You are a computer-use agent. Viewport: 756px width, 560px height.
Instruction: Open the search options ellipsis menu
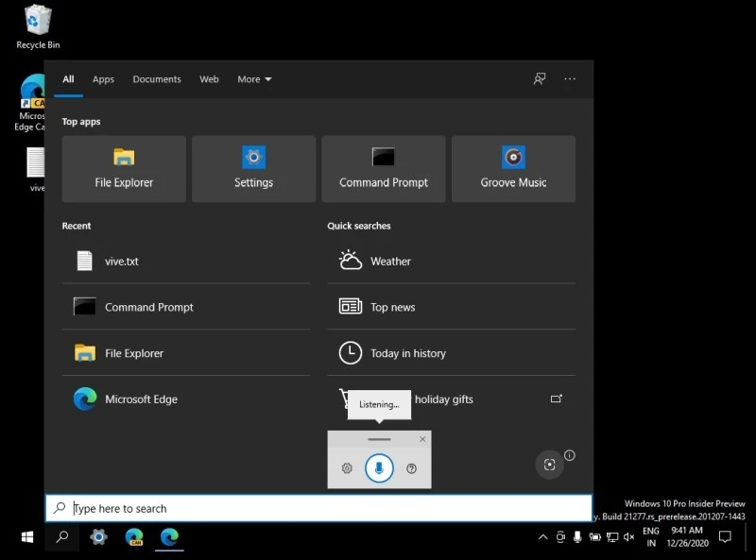(570, 79)
